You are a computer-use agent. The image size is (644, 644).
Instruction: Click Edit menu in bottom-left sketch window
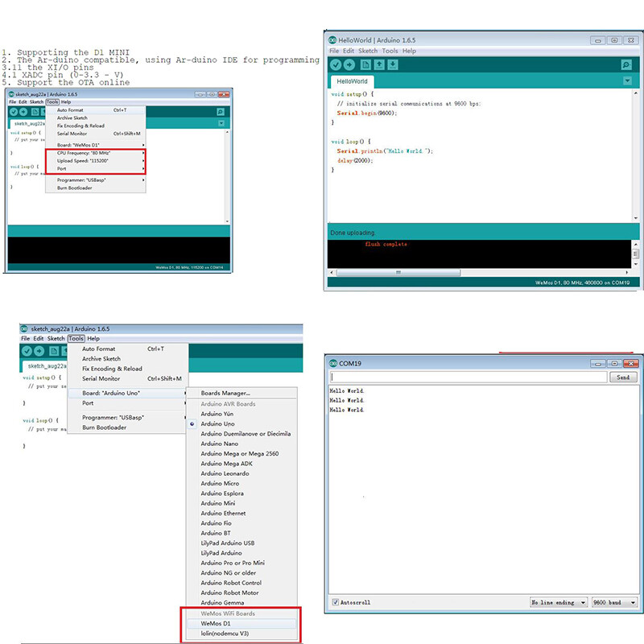point(38,338)
